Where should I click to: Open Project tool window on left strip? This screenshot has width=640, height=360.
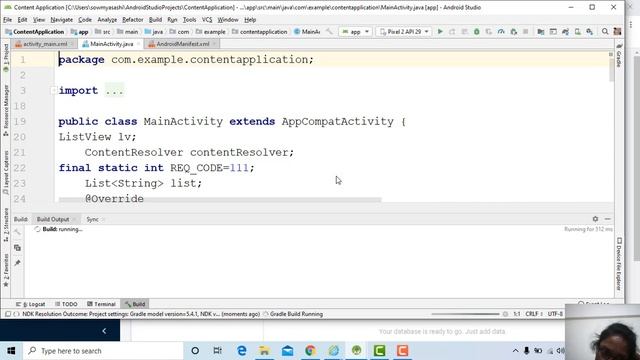(x=6, y=57)
